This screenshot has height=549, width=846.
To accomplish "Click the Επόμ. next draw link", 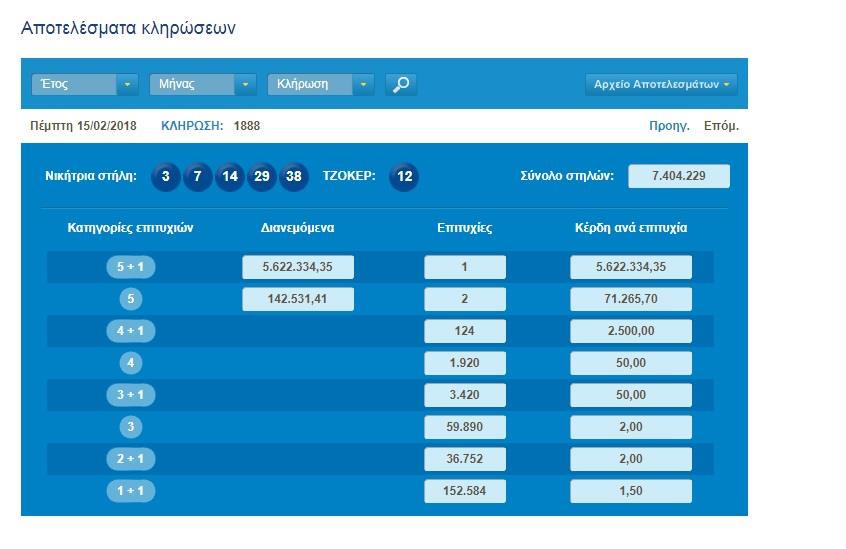I will (721, 127).
